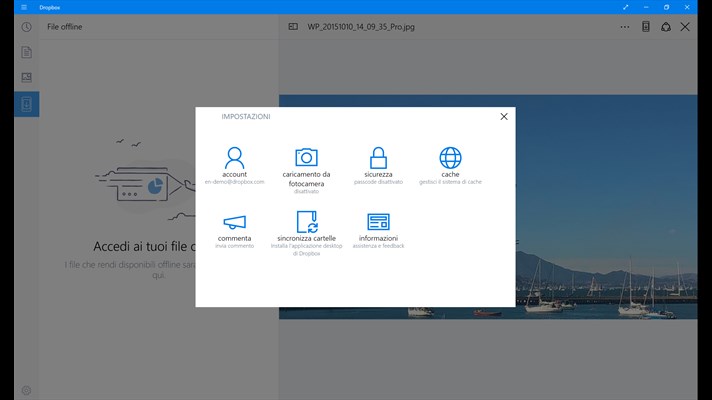This screenshot has height=400, width=712.
Task: Click 'invia commento' text
Action: pos(234,246)
